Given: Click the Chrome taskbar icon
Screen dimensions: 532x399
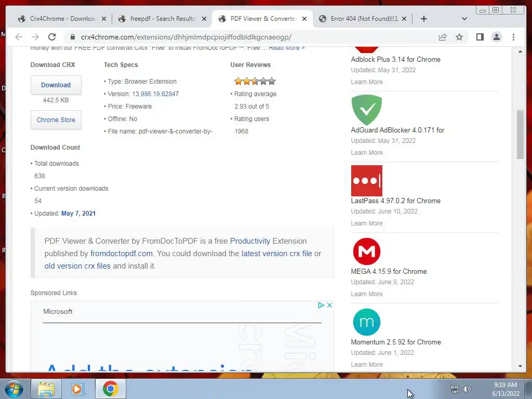Looking at the screenshot, I should click(x=110, y=389).
